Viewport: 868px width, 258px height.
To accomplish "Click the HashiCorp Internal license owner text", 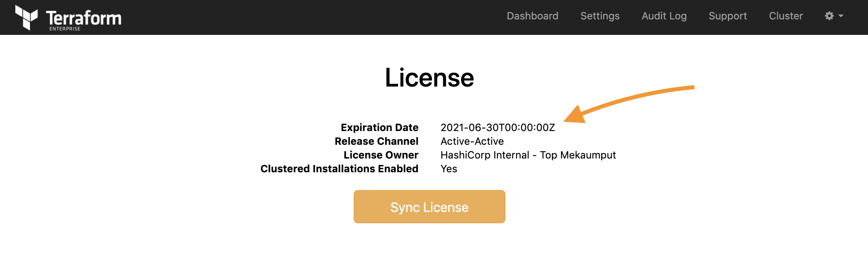I will coord(528,155).
